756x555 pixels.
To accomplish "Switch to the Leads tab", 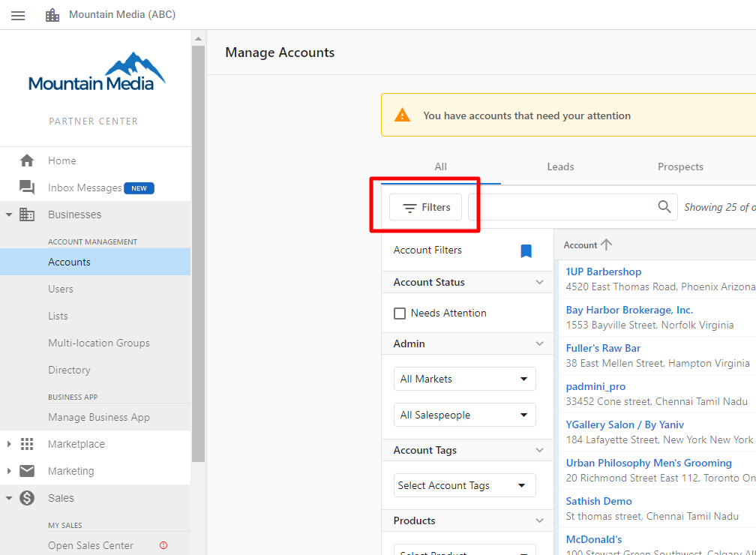I will click(x=560, y=166).
